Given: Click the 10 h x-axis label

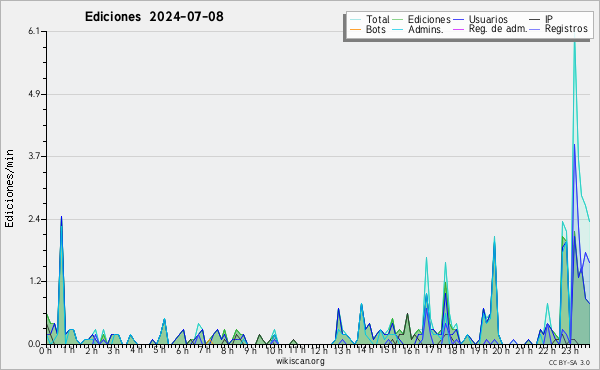Looking at the screenshot, I should (x=274, y=350).
